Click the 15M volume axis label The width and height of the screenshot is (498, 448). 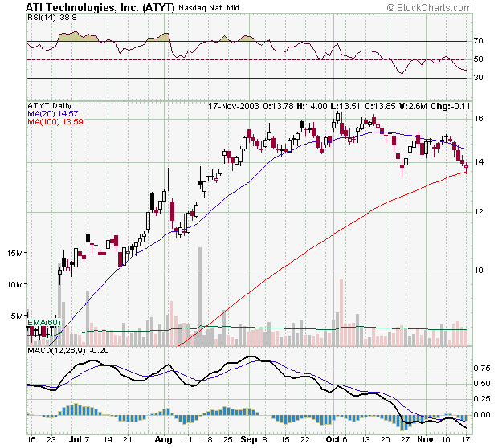pyautogui.click(x=15, y=254)
